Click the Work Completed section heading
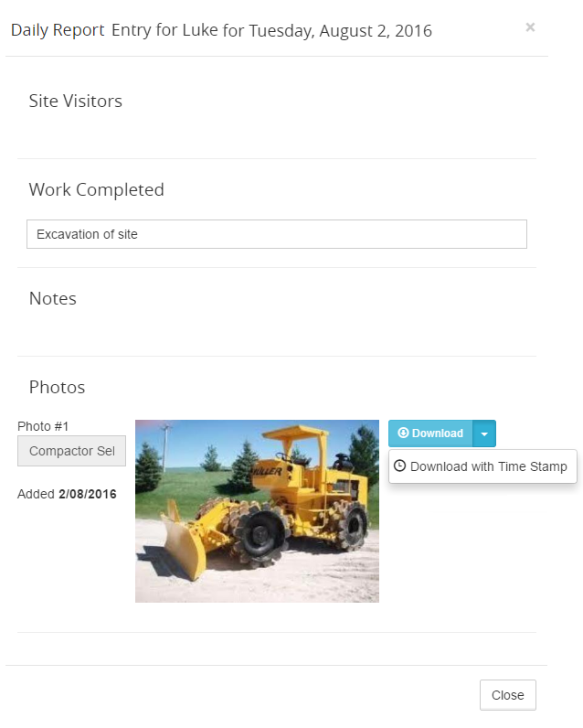 tap(97, 189)
